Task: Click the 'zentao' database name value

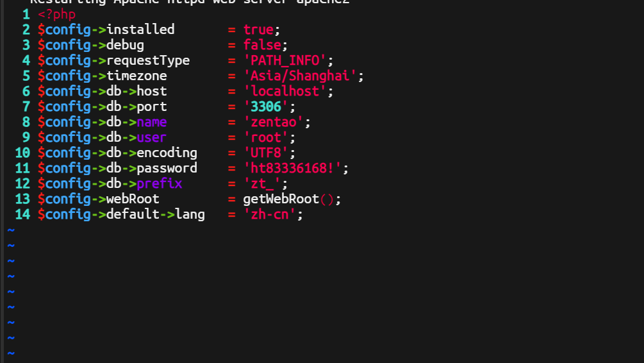Action: (x=274, y=122)
